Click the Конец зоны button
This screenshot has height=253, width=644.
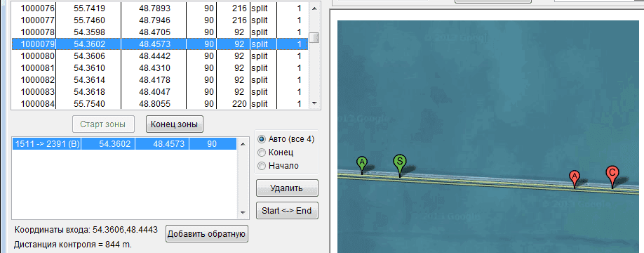175,124
